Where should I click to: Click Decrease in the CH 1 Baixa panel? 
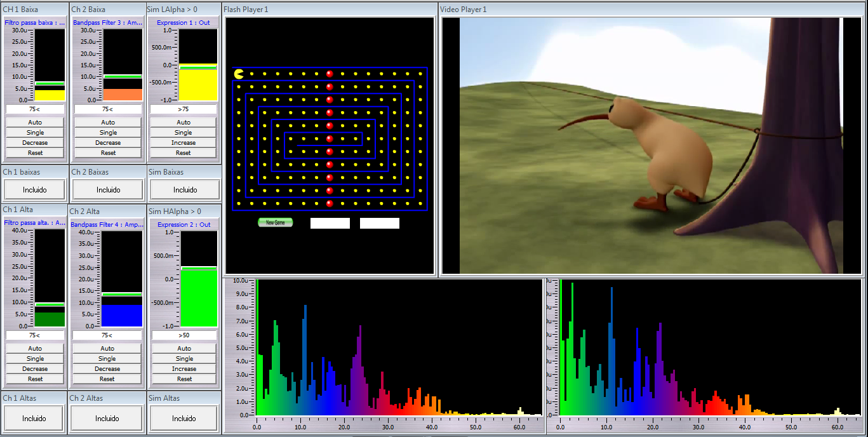click(36, 142)
